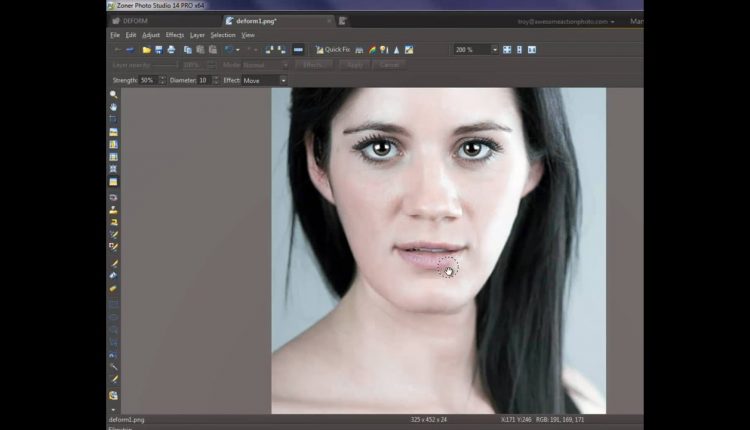
Task: Select the Eraser tool
Action: [x=113, y=288]
